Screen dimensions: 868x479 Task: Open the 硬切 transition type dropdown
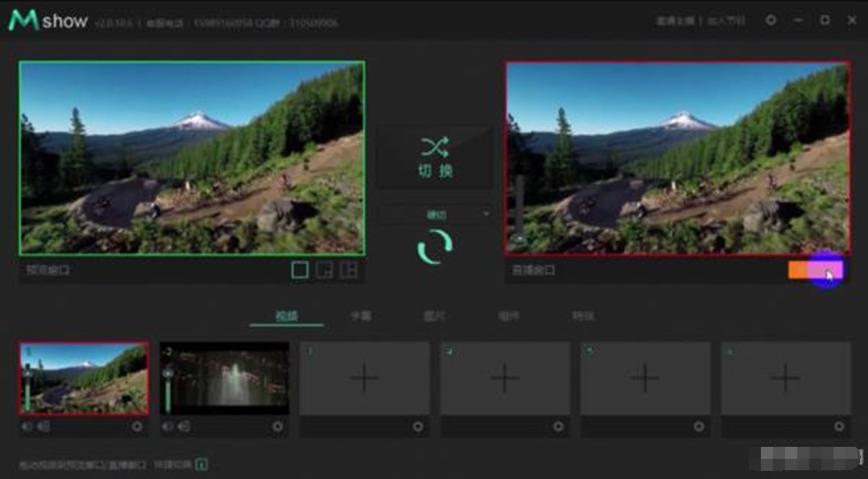click(435, 214)
